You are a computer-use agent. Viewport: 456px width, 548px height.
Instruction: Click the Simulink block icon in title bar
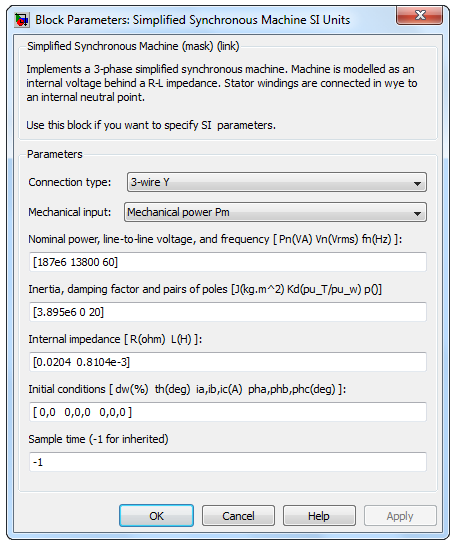pos(22,20)
